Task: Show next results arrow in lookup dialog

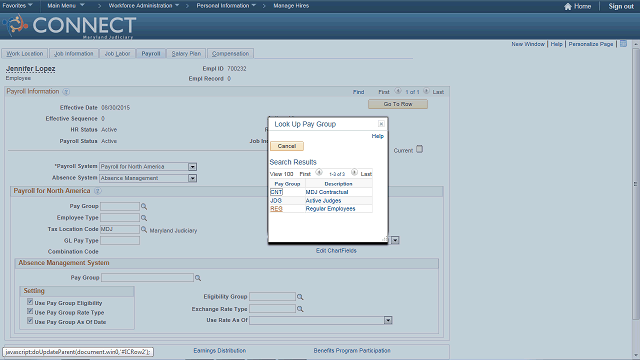Action: tap(354, 173)
